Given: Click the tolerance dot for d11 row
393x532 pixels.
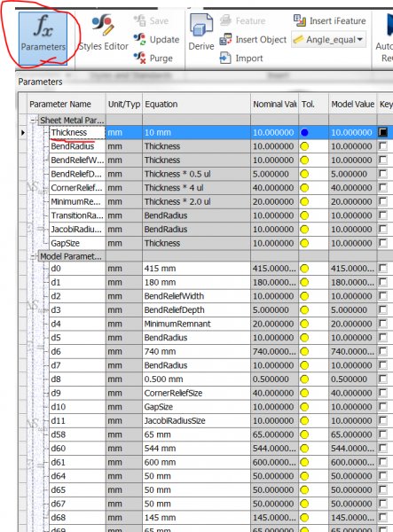Looking at the screenshot, I should (304, 420).
